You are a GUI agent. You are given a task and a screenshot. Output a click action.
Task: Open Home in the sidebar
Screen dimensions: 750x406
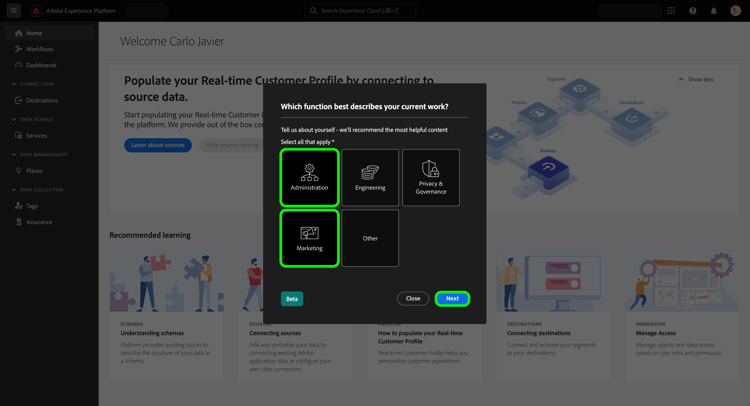(49, 33)
